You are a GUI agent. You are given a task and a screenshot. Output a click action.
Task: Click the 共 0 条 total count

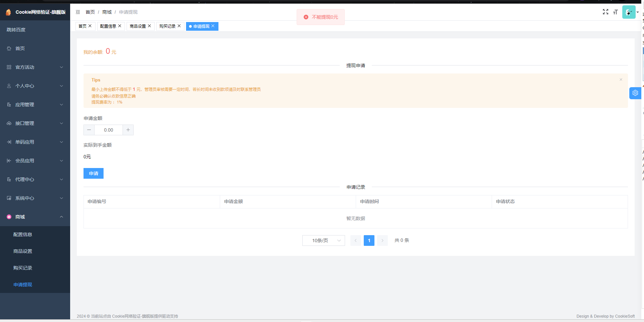[402, 240]
